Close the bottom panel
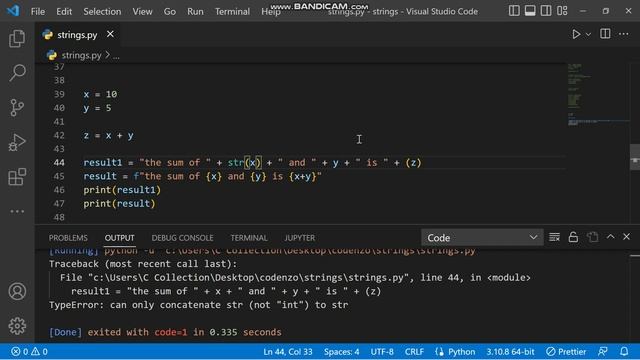Image resolution: width=640 pixels, height=360 pixels. click(x=627, y=237)
